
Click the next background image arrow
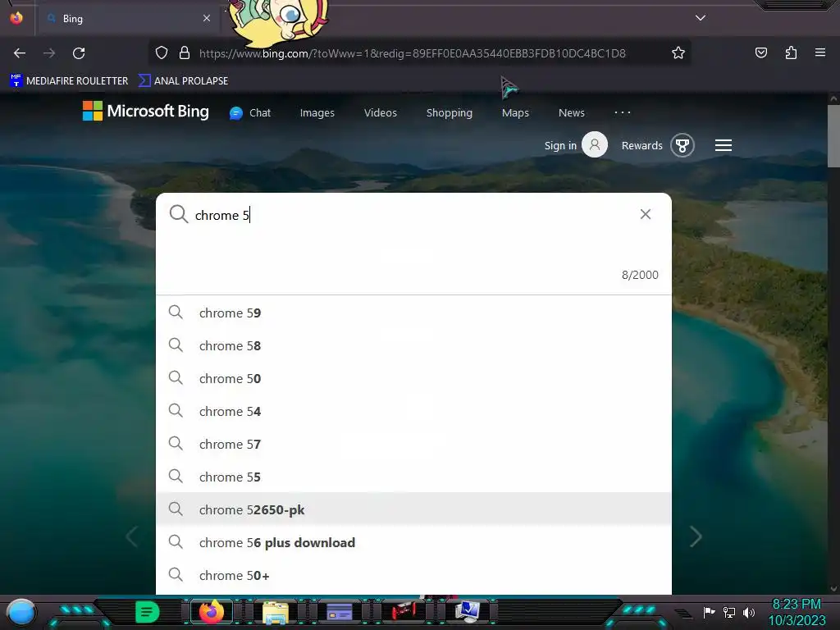coord(696,536)
